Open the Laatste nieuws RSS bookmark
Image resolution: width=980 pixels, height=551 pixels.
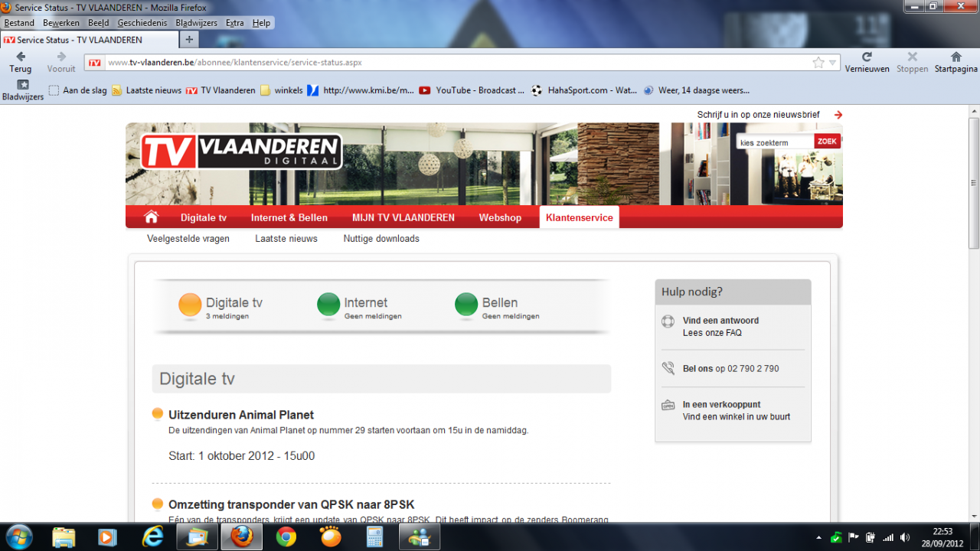pos(147,90)
